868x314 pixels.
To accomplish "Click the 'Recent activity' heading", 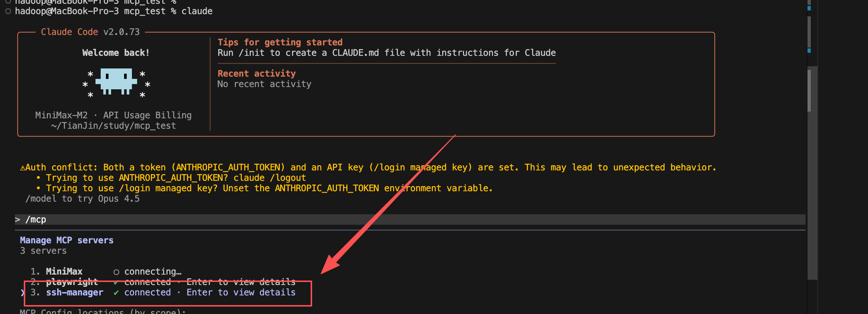I will 257,74.
